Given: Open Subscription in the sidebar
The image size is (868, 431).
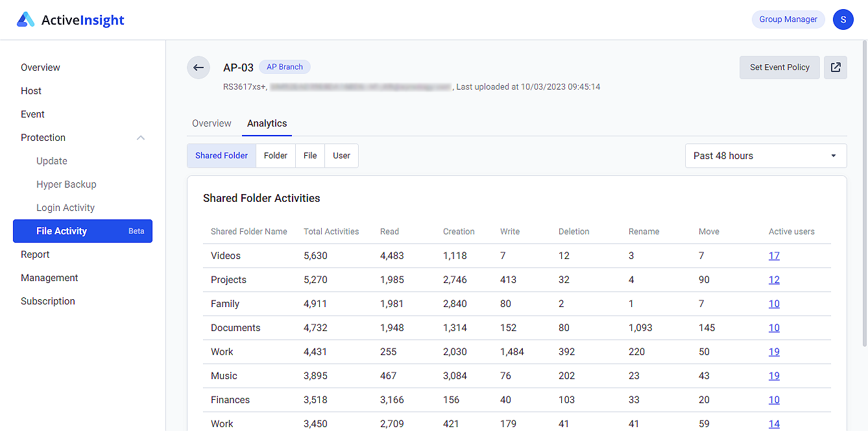Looking at the screenshot, I should [48, 301].
